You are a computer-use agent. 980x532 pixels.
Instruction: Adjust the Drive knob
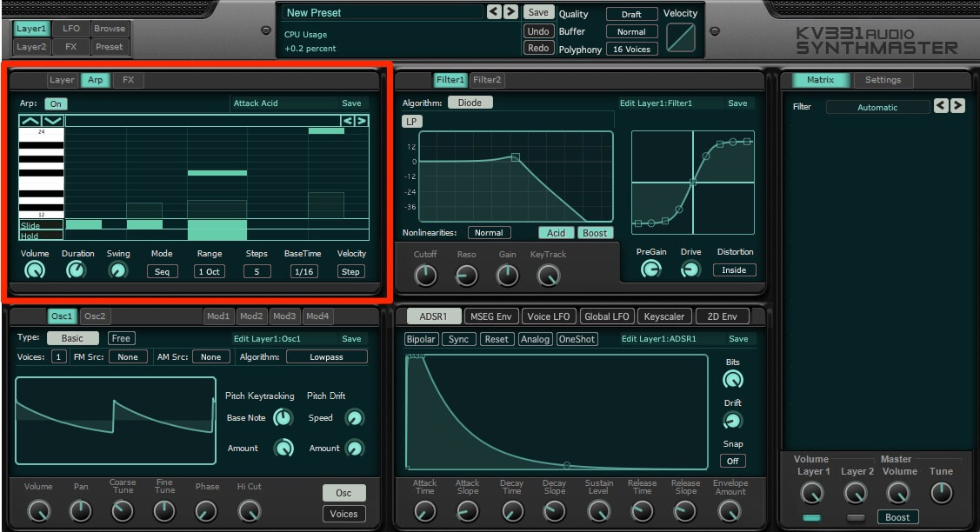[690, 269]
